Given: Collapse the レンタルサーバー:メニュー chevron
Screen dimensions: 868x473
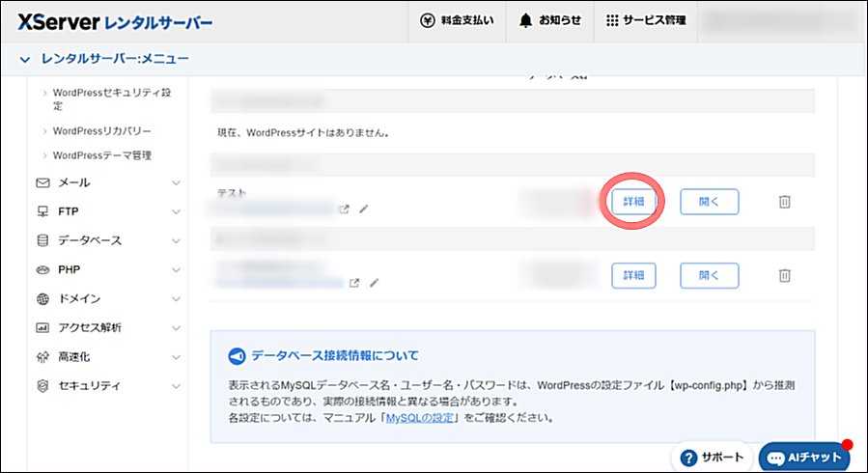Looking at the screenshot, I should (x=25, y=59).
